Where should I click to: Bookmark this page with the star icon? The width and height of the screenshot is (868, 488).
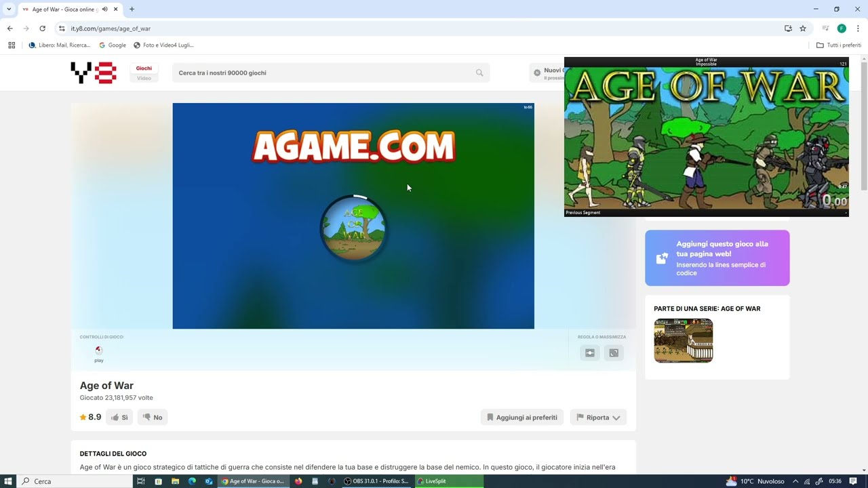point(803,28)
